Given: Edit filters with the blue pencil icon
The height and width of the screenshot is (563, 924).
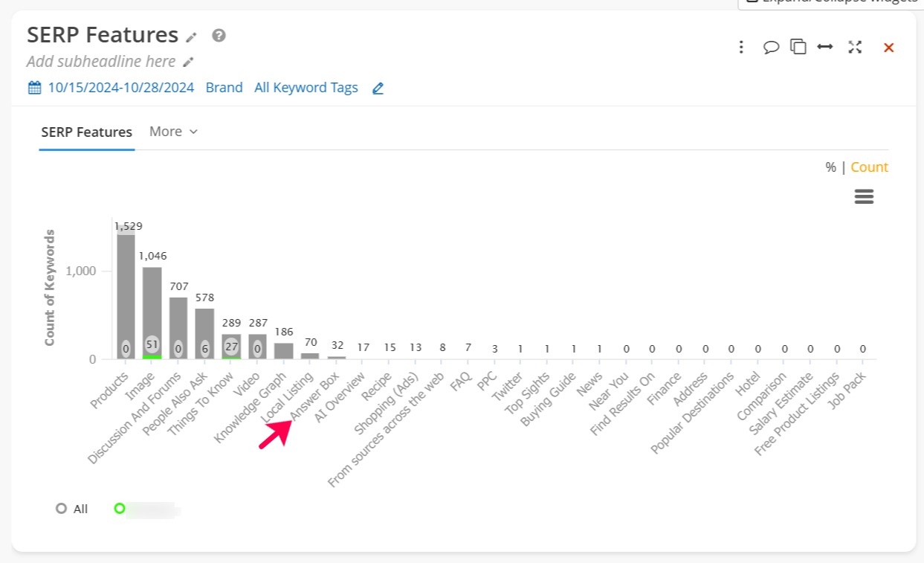Looking at the screenshot, I should coord(378,89).
